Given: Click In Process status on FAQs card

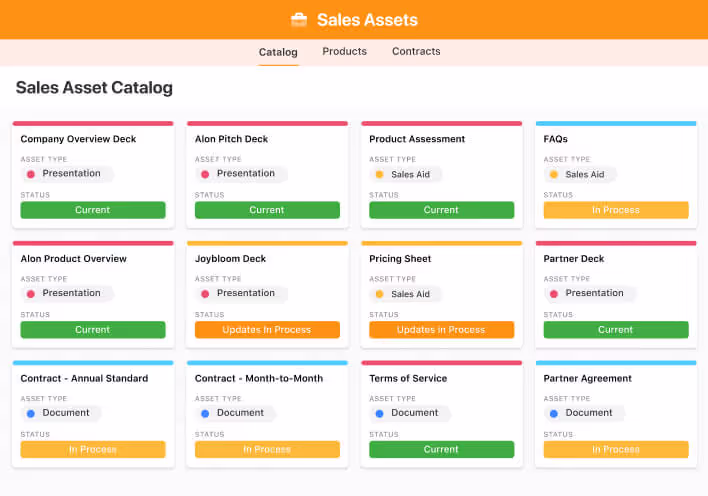Looking at the screenshot, I should (616, 210).
